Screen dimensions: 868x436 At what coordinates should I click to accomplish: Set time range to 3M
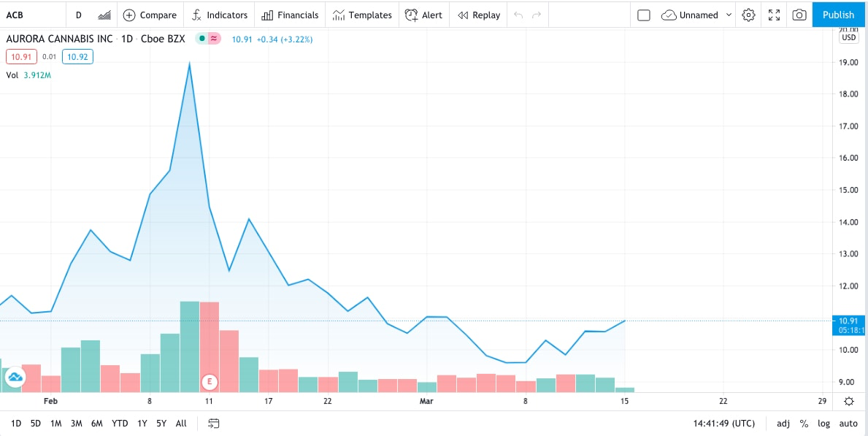pos(77,424)
